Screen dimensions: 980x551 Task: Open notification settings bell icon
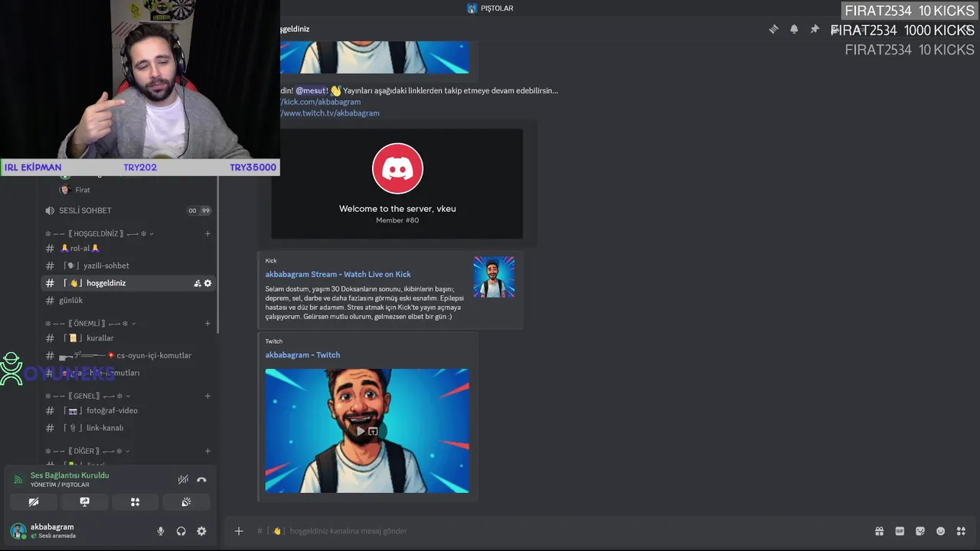coord(794,29)
